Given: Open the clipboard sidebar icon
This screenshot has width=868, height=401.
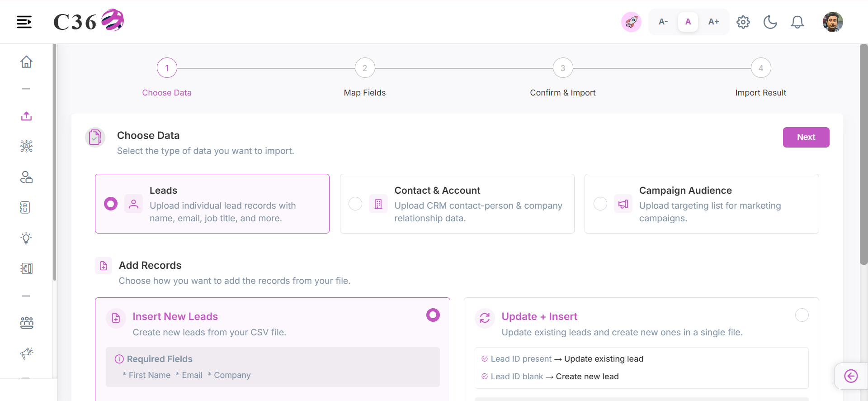Looking at the screenshot, I should pyautogui.click(x=25, y=207).
